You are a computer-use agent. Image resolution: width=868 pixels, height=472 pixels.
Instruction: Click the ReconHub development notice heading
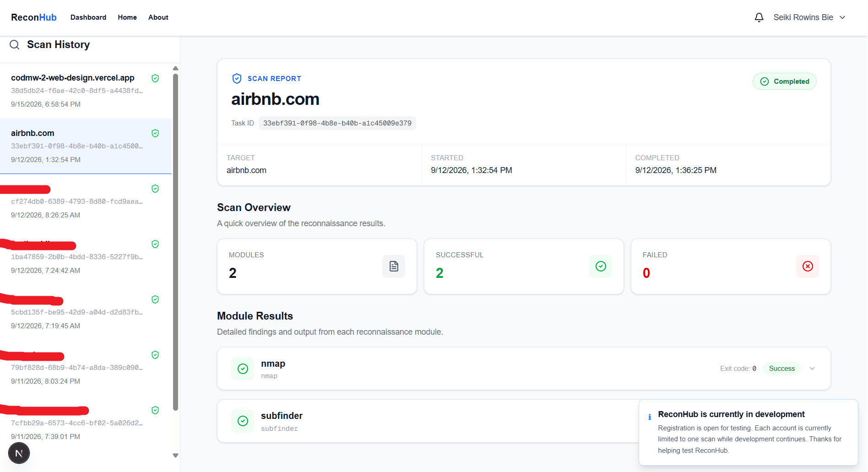(x=731, y=414)
